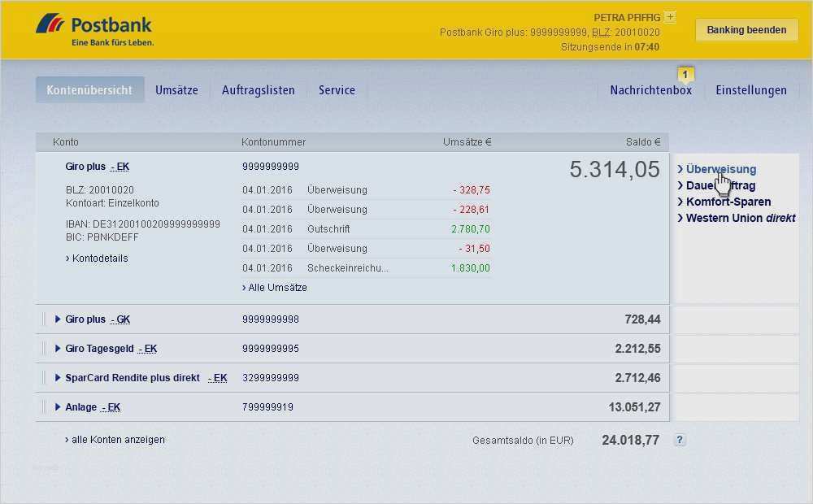The image size is (813, 504).
Task: Click the drag handle of Giro plus GK row
Action: pos(44,319)
